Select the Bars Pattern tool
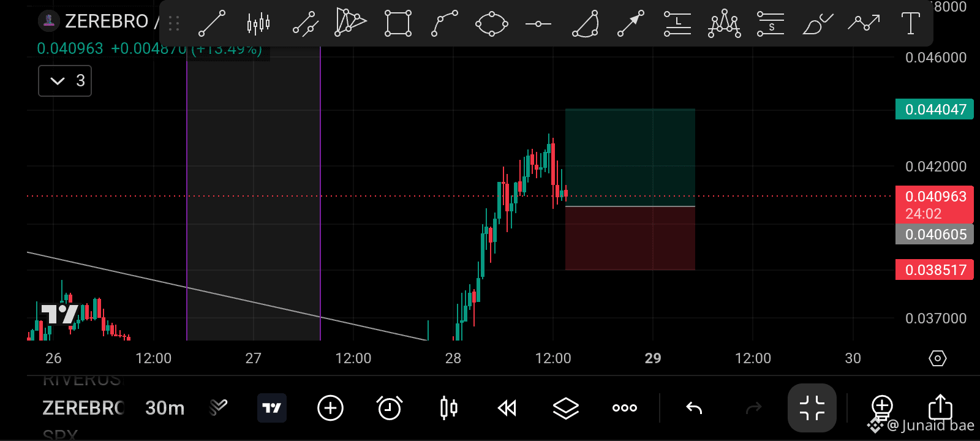 [x=258, y=23]
